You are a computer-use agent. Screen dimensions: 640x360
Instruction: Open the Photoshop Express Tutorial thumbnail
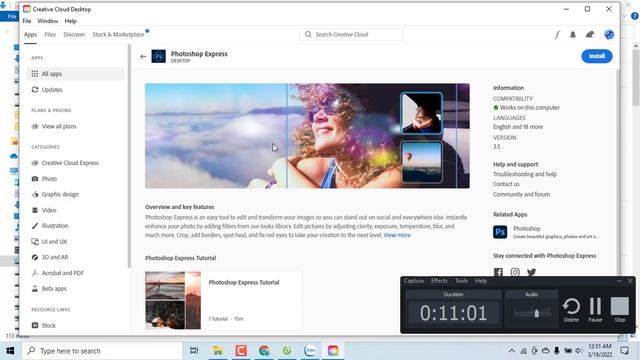173,300
